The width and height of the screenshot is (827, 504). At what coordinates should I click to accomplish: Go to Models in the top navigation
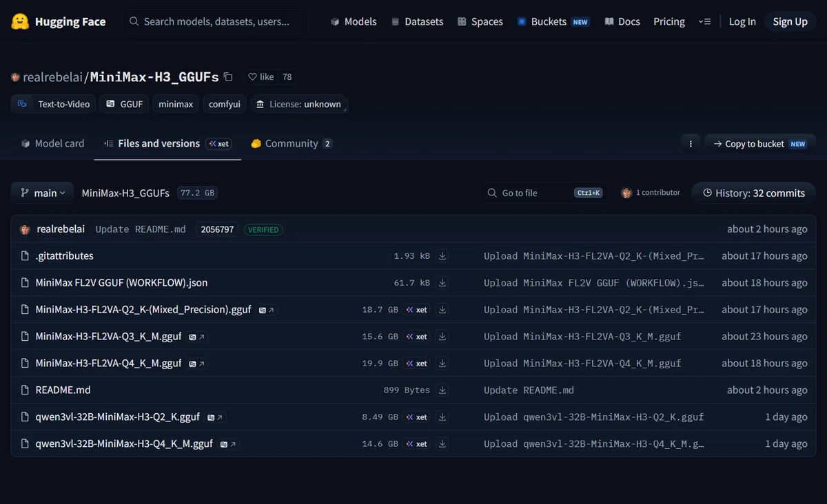coord(354,21)
